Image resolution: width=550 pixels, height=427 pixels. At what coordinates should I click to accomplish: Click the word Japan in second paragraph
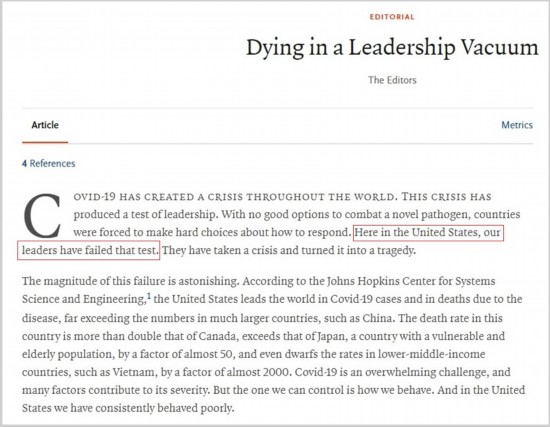tap(331, 336)
